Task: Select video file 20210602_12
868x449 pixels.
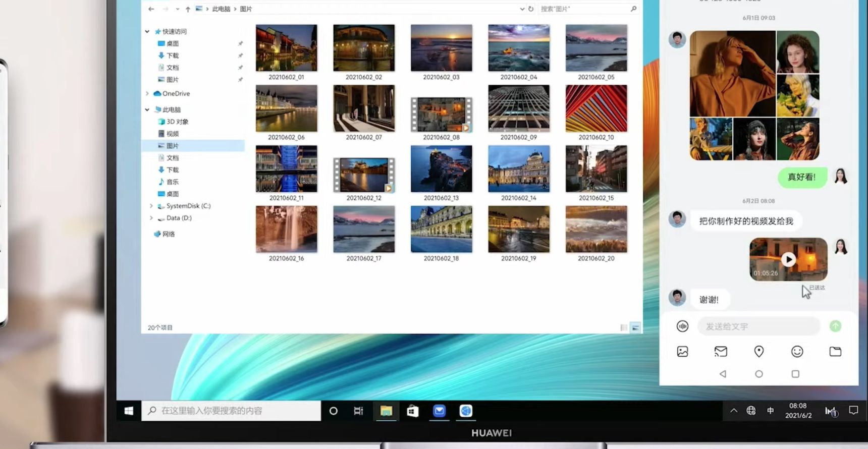Action: tap(364, 175)
